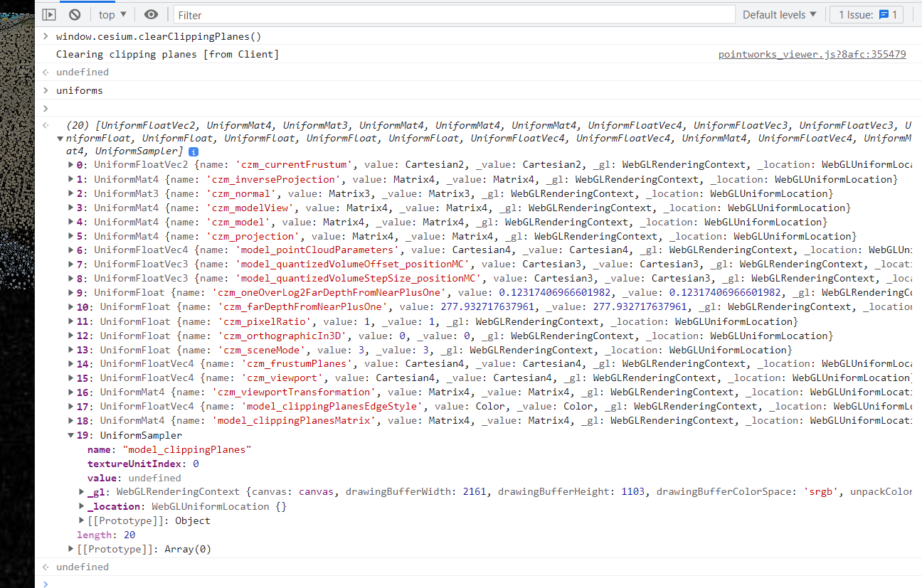Expand the _location WebGLUniformLocation property
The height and width of the screenshot is (588, 922).
point(82,506)
